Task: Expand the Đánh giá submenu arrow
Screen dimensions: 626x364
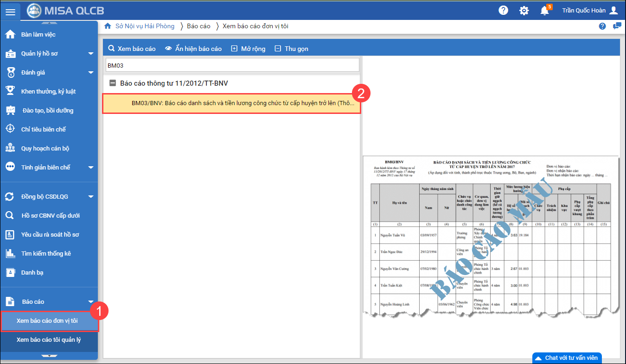Action: click(x=91, y=73)
